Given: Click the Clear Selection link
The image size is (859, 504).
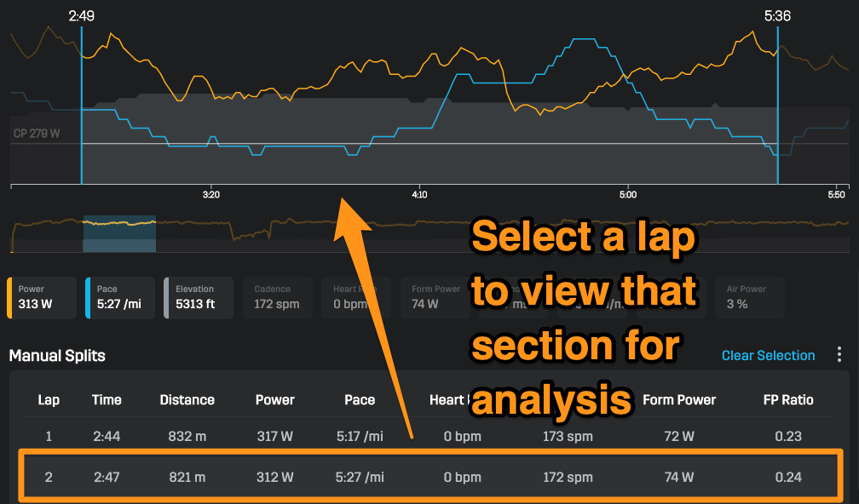Looking at the screenshot, I should 768,356.
